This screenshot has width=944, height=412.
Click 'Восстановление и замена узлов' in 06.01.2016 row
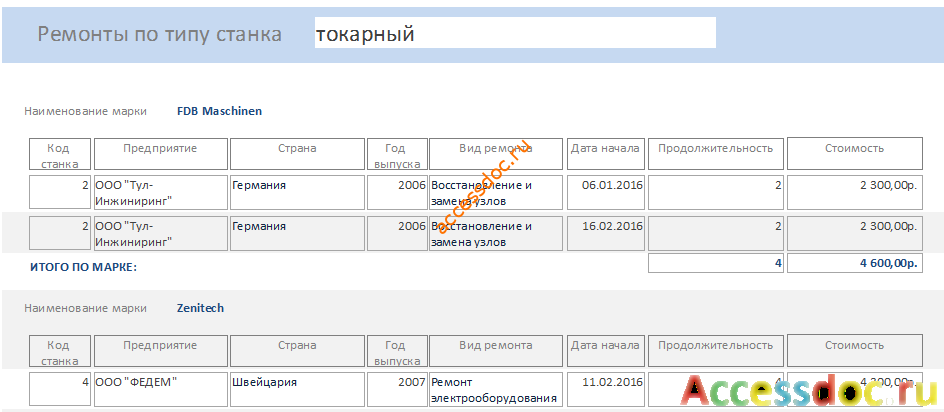coord(496,192)
